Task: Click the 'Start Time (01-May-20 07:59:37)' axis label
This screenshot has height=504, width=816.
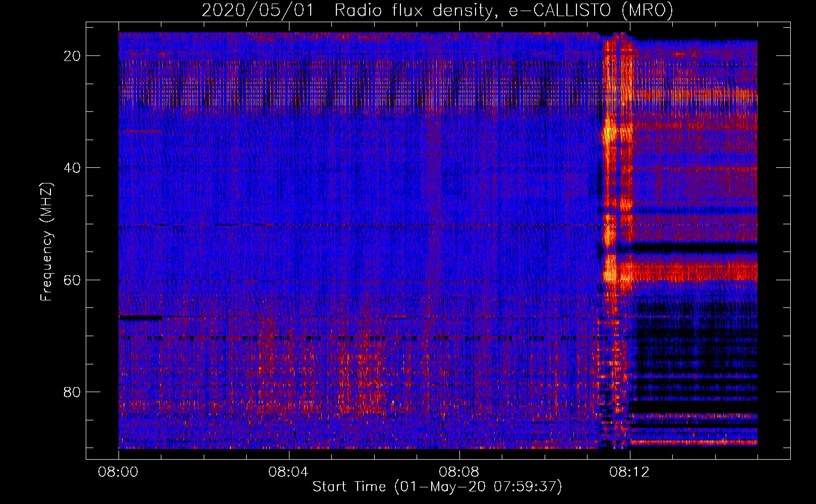Action: pos(437,487)
